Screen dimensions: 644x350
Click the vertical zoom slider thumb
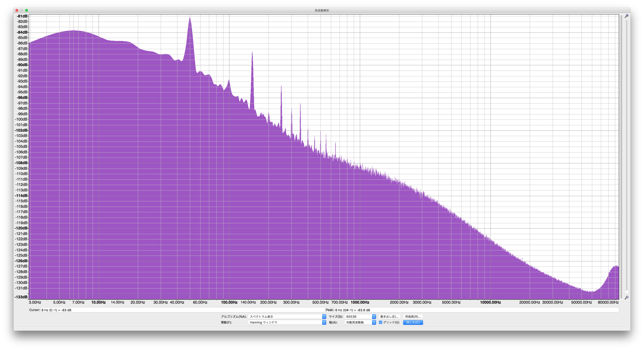tap(627, 292)
